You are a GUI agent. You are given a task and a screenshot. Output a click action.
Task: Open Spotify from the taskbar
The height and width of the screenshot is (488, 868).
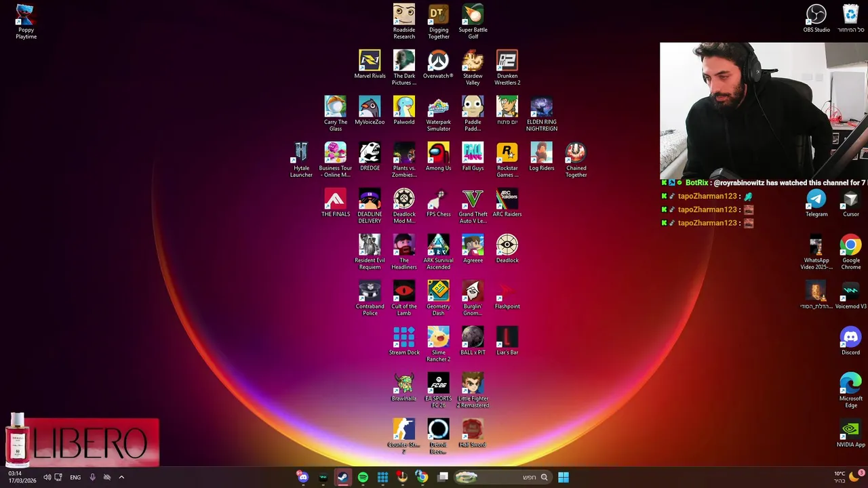point(363,477)
